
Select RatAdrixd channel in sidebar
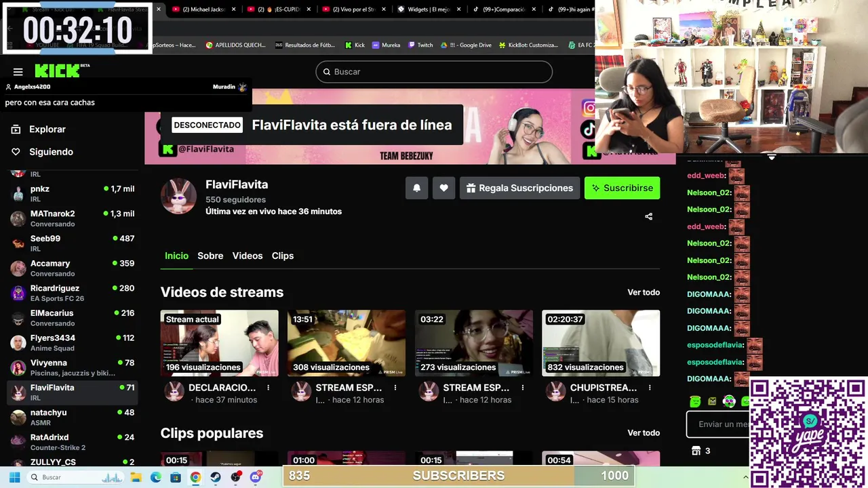72,442
